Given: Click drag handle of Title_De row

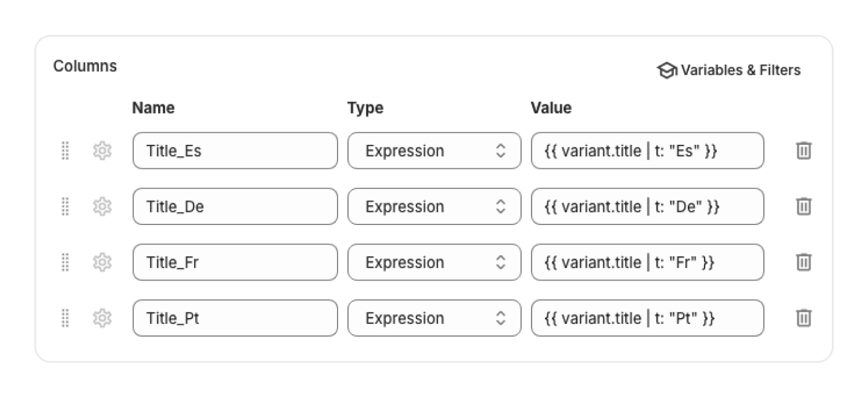Looking at the screenshot, I should (x=66, y=206).
